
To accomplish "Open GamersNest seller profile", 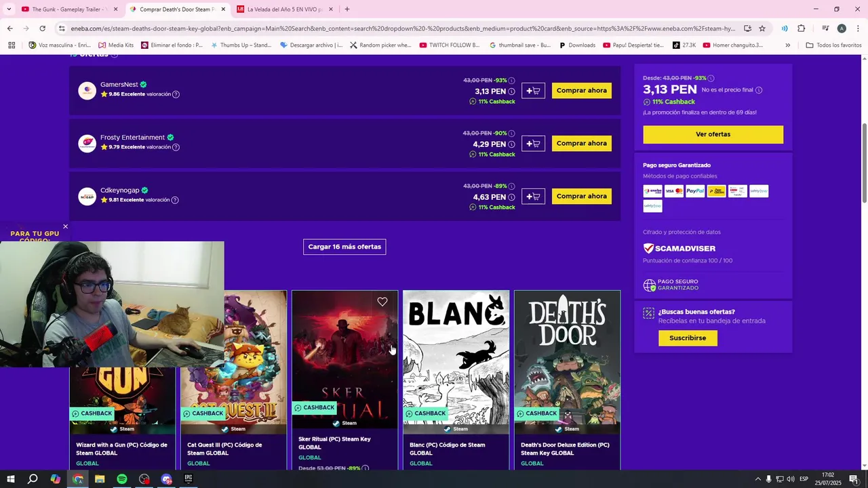I will coord(119,85).
